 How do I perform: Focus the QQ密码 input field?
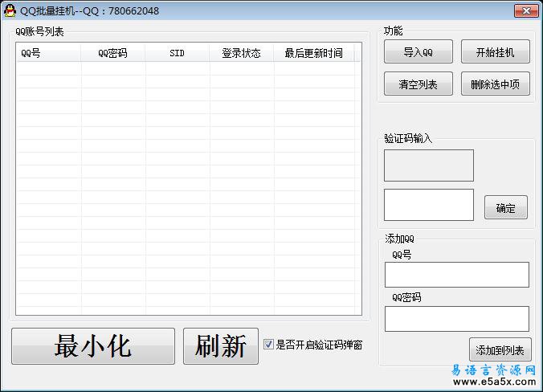coord(457,319)
